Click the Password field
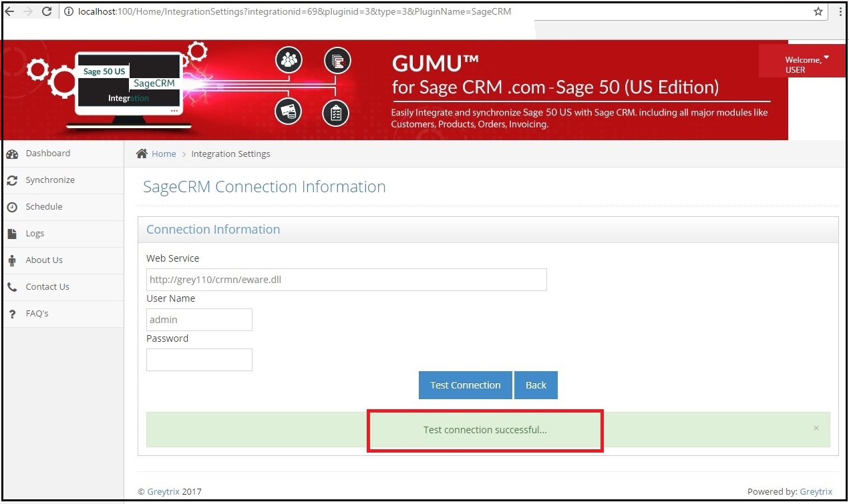Screen dimensions: 849x504 coord(199,360)
